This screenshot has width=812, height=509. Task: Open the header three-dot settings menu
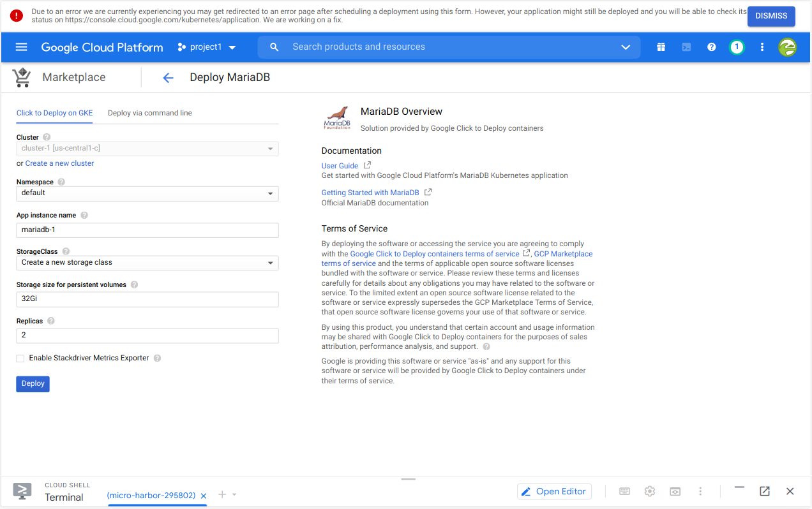click(762, 47)
